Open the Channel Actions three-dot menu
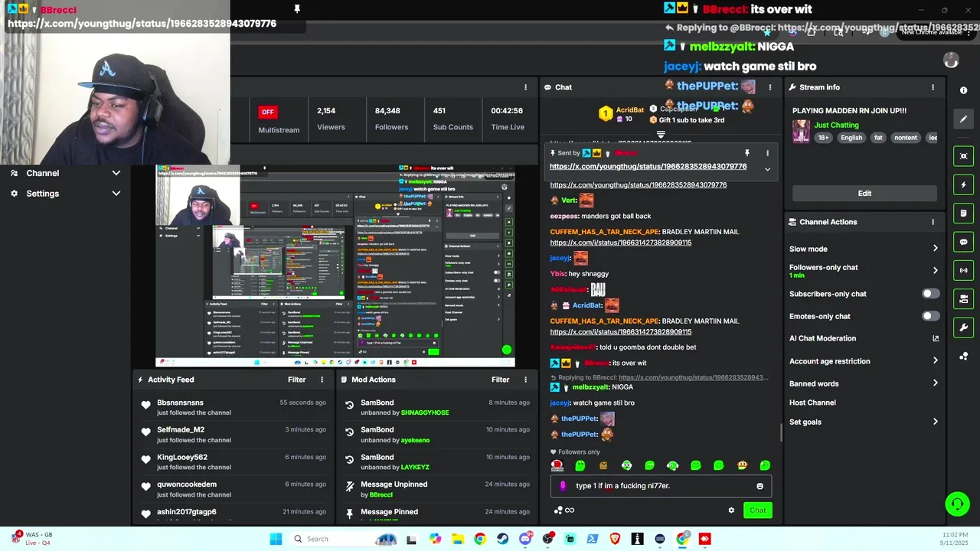Viewport: 980px width, 551px height. pos(933,222)
